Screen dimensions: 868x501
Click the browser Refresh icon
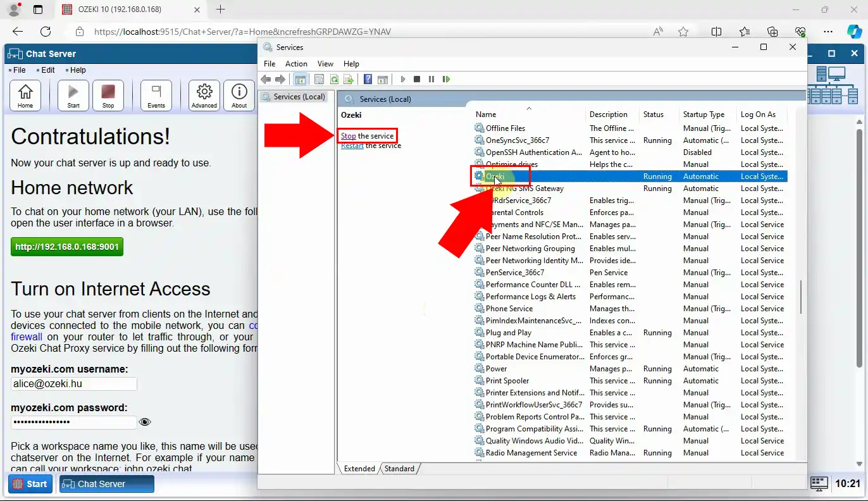pyautogui.click(x=46, y=32)
